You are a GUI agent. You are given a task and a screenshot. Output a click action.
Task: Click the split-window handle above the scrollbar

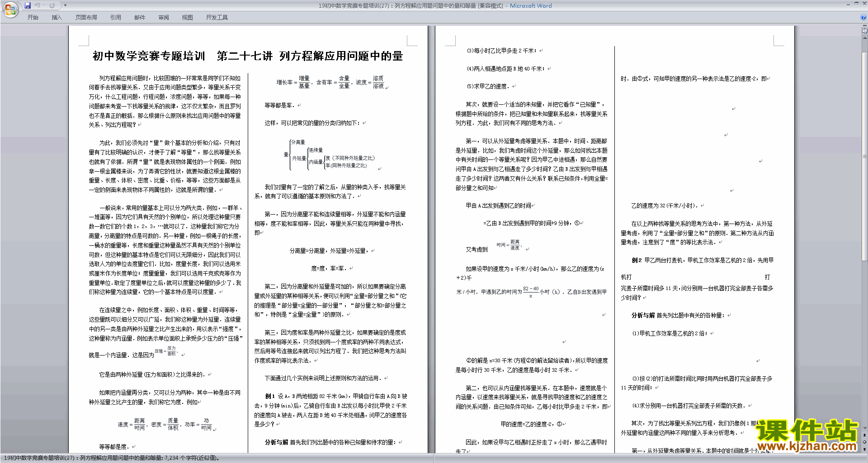point(865,26)
